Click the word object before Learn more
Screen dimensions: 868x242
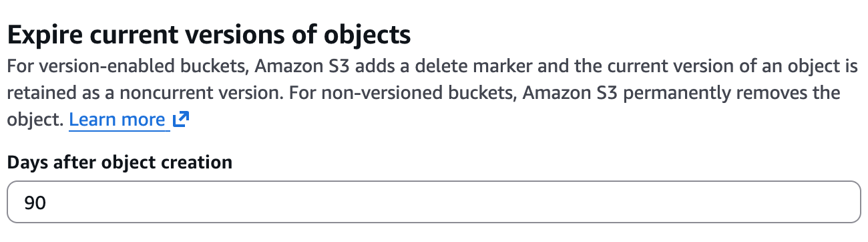click(x=33, y=120)
